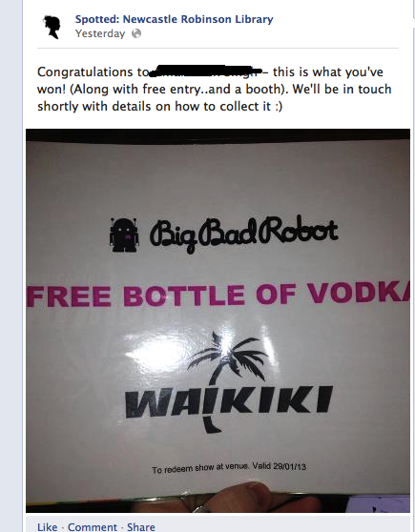Screen dimensions: 415x532
Task: Click the robot mascot icon in photo
Action: (124, 235)
